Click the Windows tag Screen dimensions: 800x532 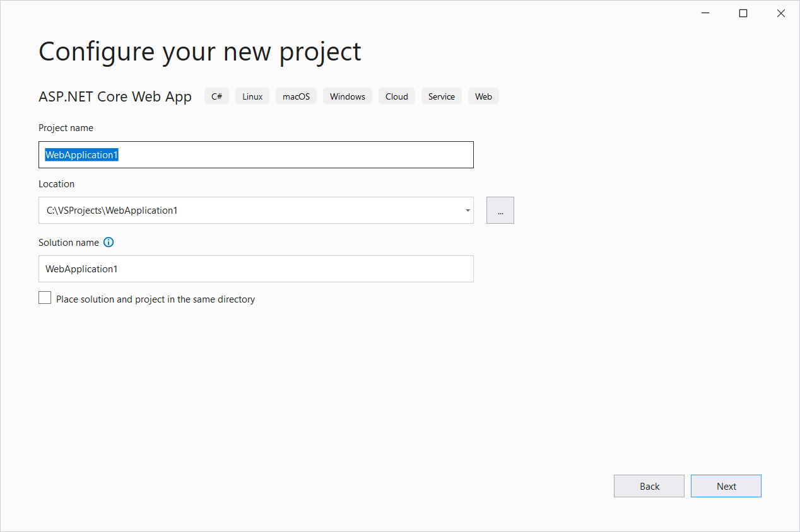[348, 96]
